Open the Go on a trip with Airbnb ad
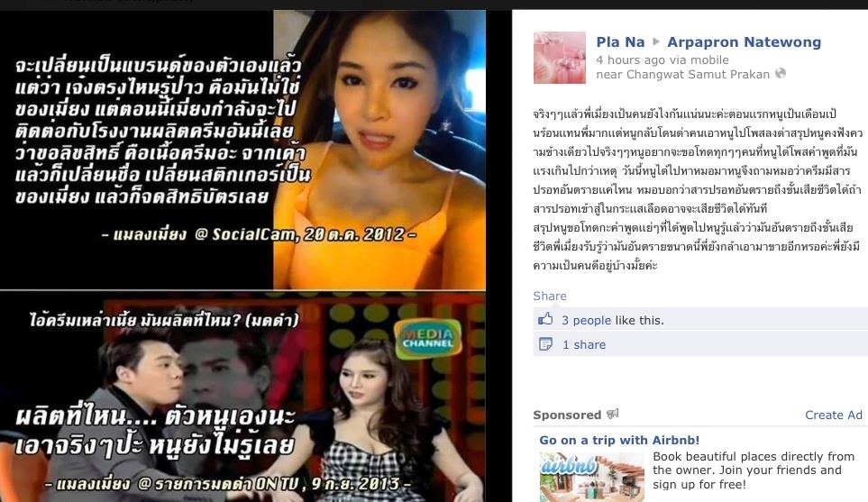 619,440
